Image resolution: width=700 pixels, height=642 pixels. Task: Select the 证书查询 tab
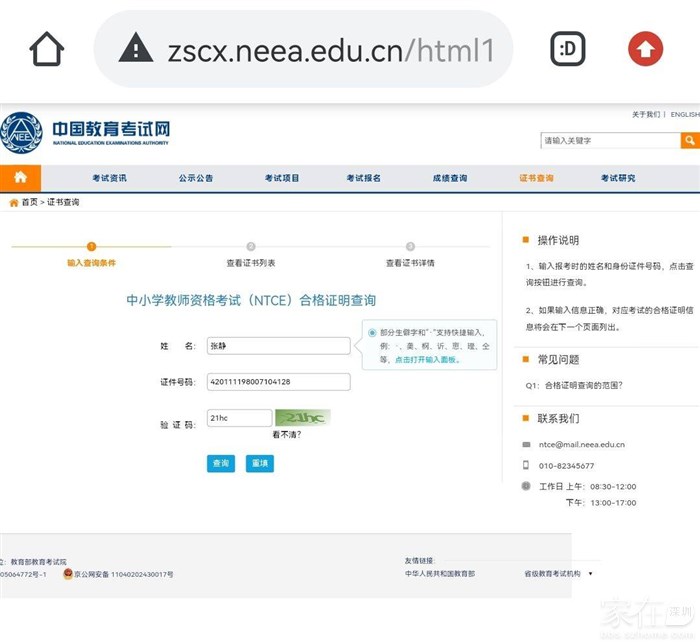tap(535, 179)
